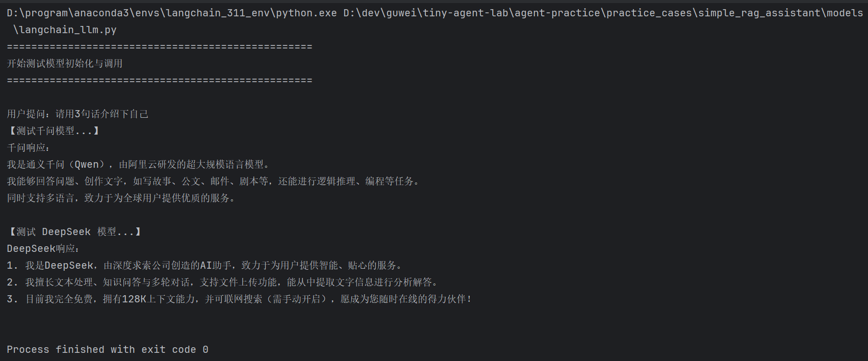Click the line starting with 同时支持多语言
This screenshot has height=361, width=868.
click(x=120, y=198)
